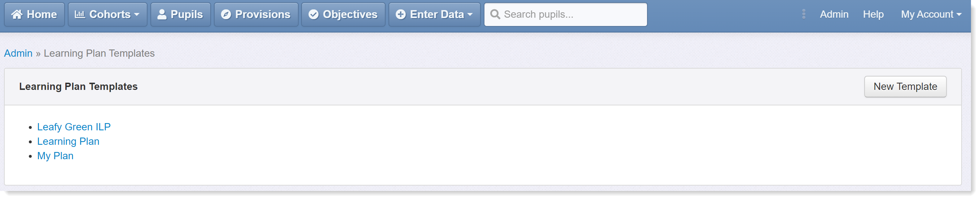Click the Enter Data plus icon
This screenshot has height=200, width=980.
click(x=401, y=14)
